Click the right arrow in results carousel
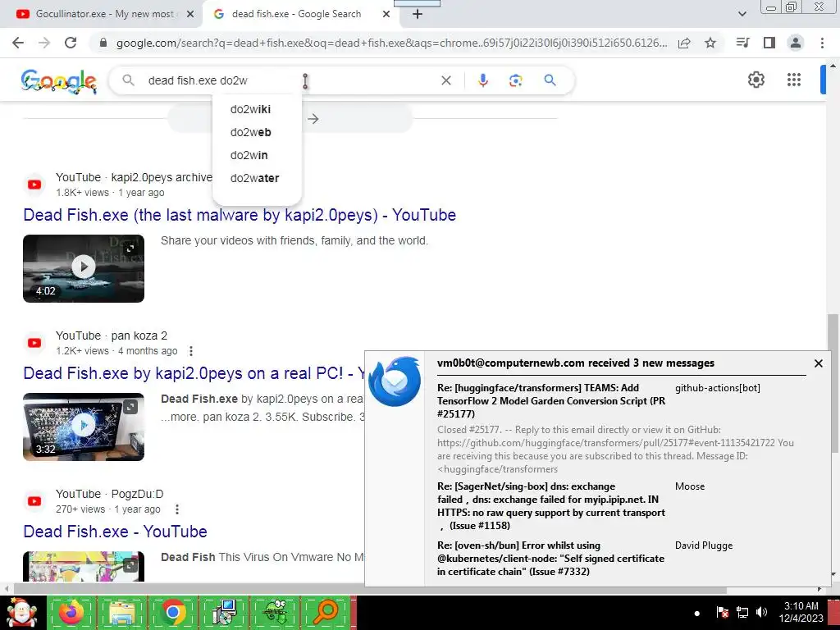The width and height of the screenshot is (840, 630). pos(313,119)
